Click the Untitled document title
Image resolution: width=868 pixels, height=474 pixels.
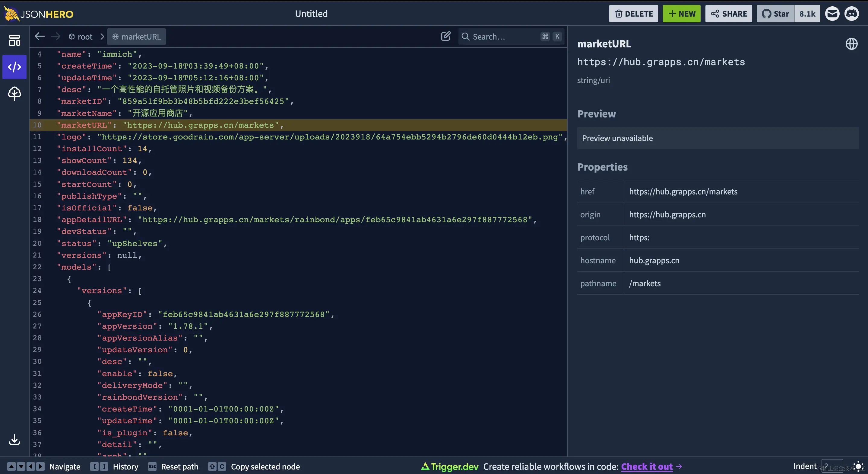[x=311, y=14]
